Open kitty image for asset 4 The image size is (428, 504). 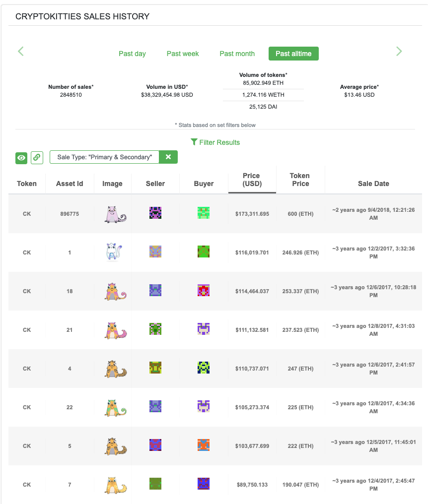[x=115, y=369]
